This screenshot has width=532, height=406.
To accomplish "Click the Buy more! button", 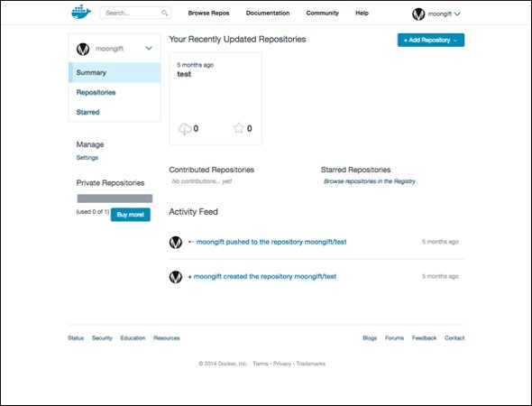I will [130, 215].
